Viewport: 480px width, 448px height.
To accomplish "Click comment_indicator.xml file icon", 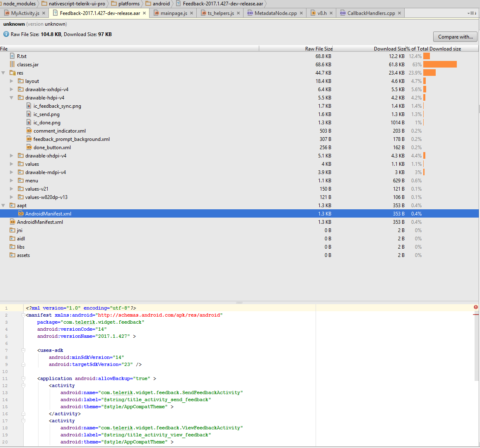I will (29, 131).
